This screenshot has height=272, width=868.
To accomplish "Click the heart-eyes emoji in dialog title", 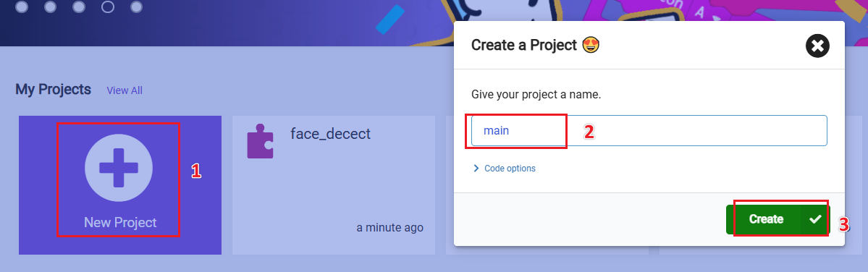I will point(591,46).
